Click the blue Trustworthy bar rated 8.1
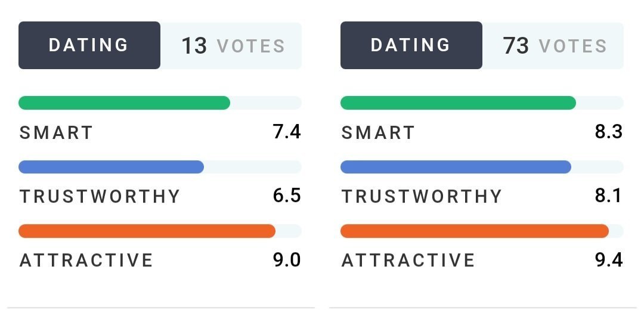Image resolution: width=644 pixels, height=332 pixels. tap(456, 167)
